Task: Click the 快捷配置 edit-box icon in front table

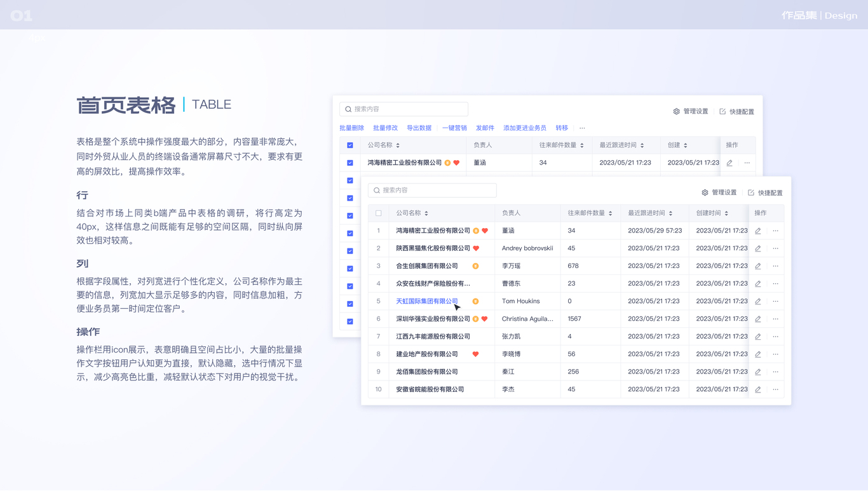Action: (751, 192)
